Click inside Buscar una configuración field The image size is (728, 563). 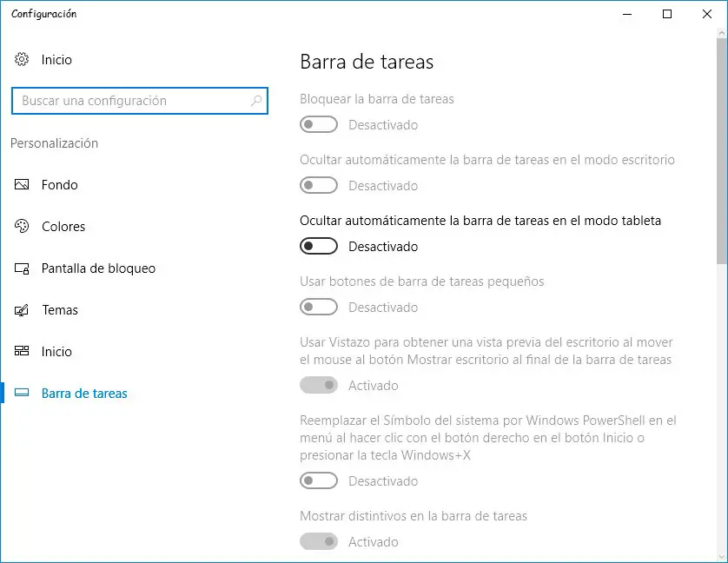pyautogui.click(x=130, y=101)
